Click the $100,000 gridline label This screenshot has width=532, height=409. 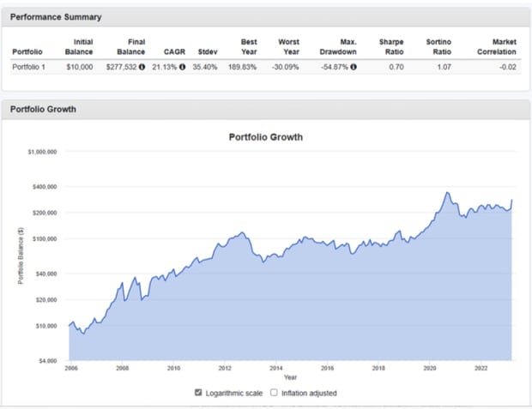pyautogui.click(x=45, y=238)
